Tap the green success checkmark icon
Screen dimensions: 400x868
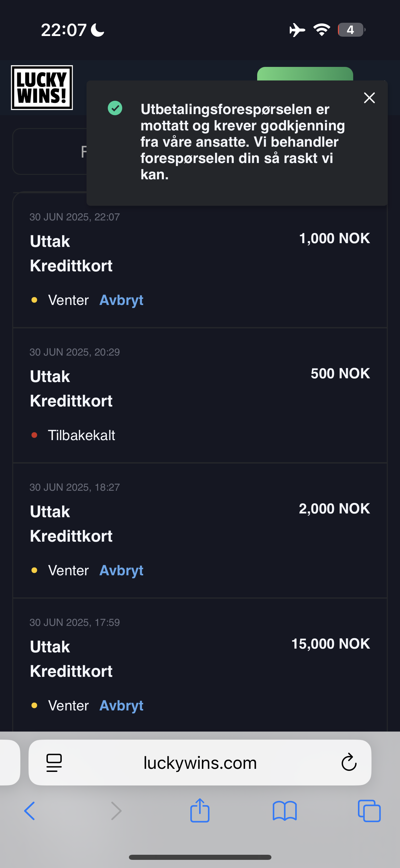pos(115,108)
